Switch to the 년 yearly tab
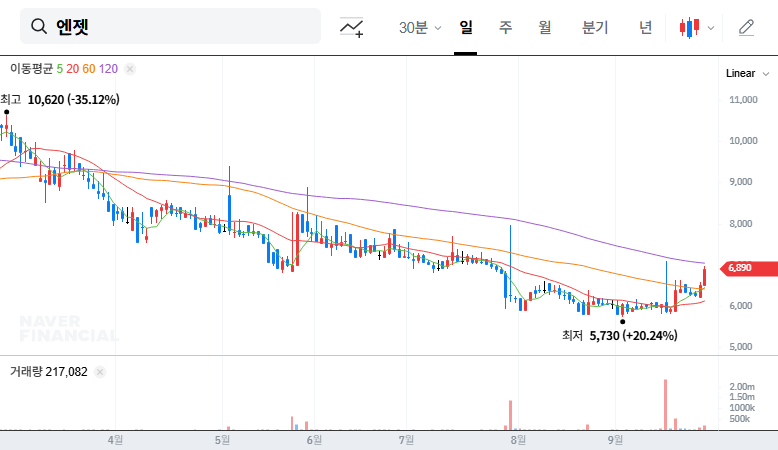Image resolution: width=778 pixels, height=450 pixels. 645,27
